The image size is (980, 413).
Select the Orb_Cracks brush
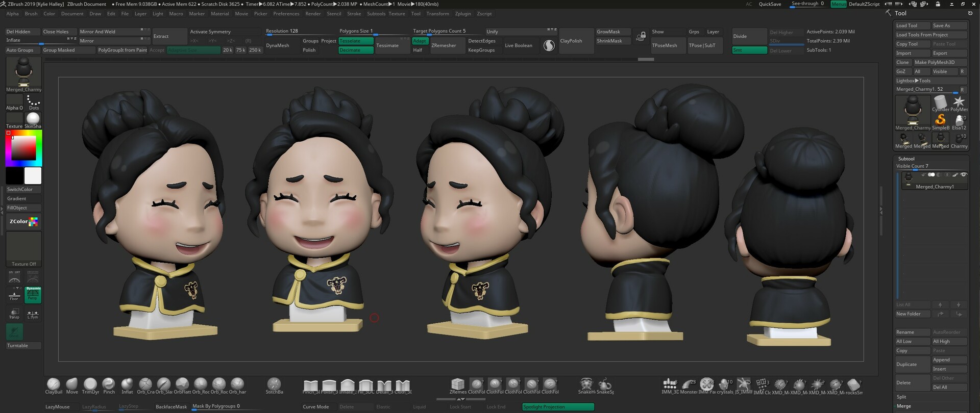(145, 386)
